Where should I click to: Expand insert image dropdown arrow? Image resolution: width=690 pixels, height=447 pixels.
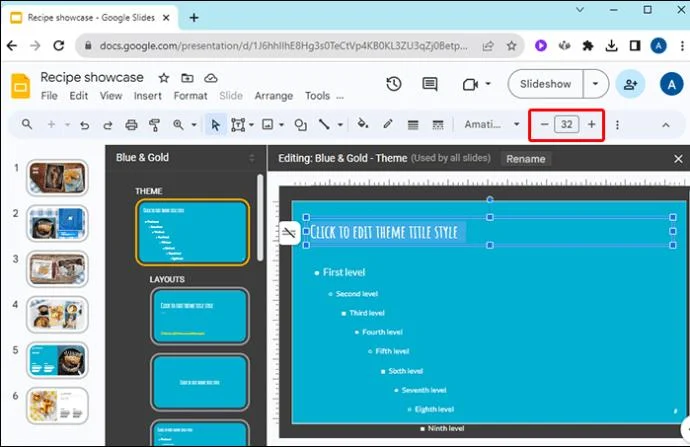point(281,125)
